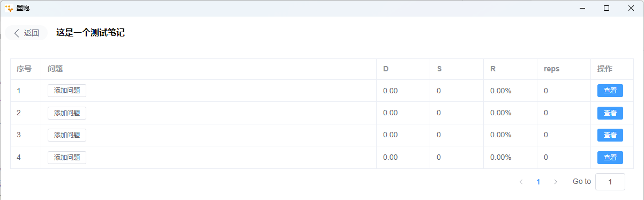
Task: Minimize the 墨饱 window
Action: point(582,8)
